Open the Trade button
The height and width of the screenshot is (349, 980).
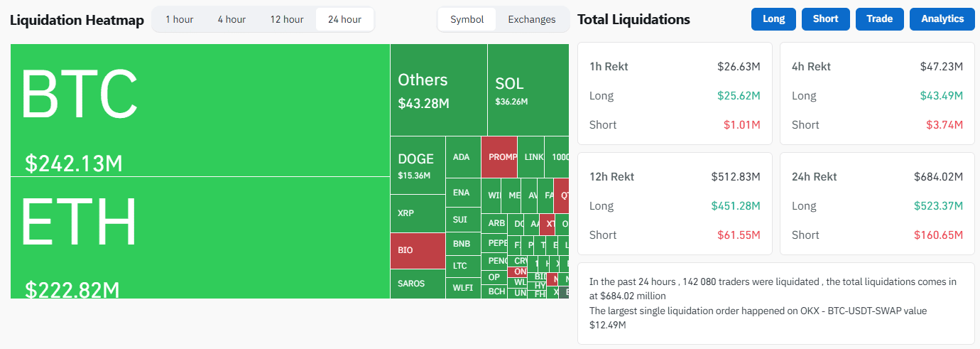pyautogui.click(x=879, y=19)
